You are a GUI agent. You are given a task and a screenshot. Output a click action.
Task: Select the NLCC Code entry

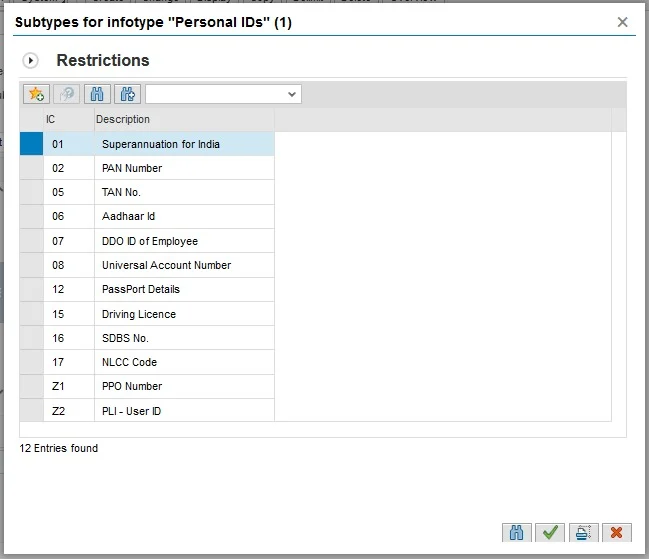184,362
